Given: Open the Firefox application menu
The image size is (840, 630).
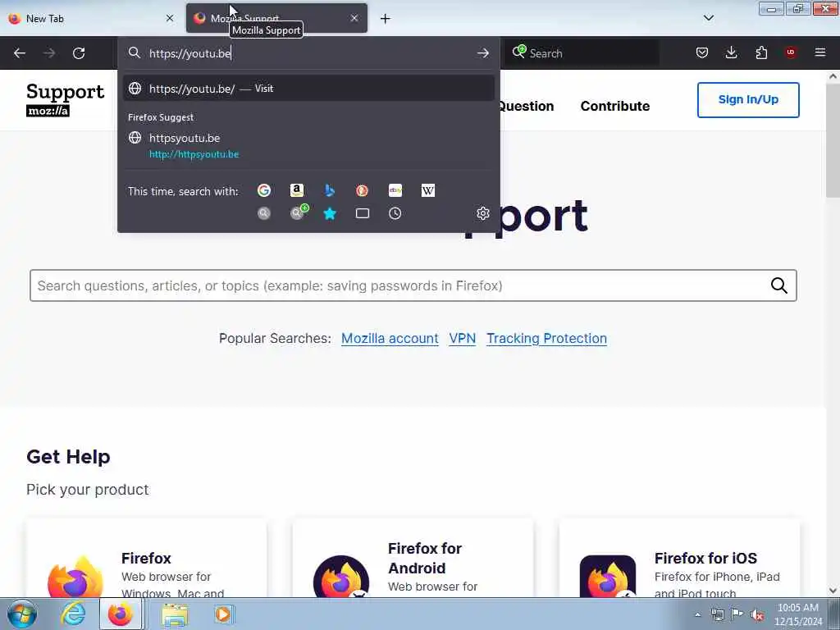Looking at the screenshot, I should 819,52.
